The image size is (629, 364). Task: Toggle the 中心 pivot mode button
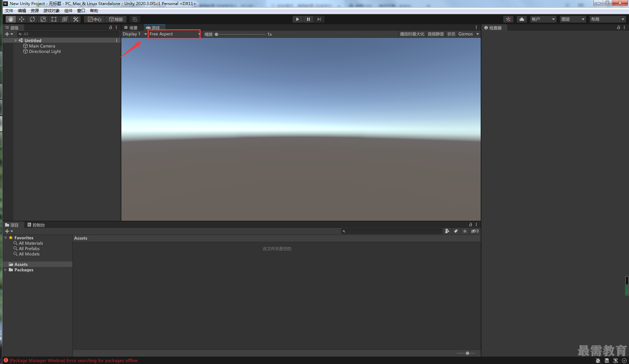[x=95, y=19]
